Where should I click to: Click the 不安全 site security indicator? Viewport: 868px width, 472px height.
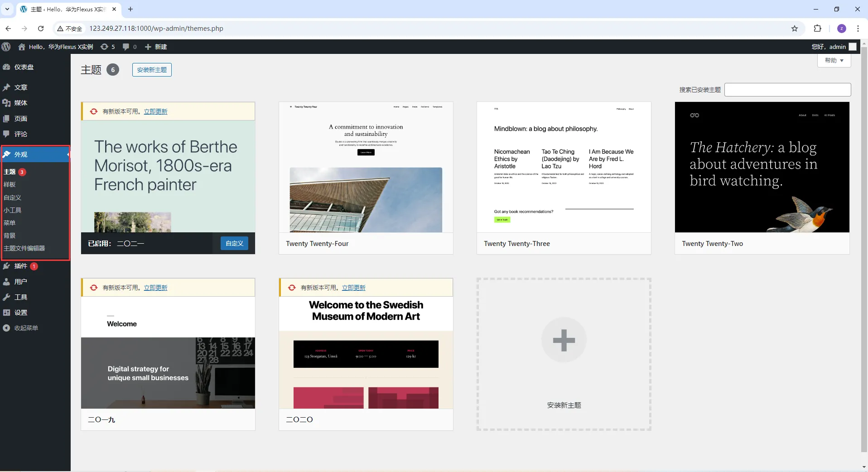pos(70,29)
